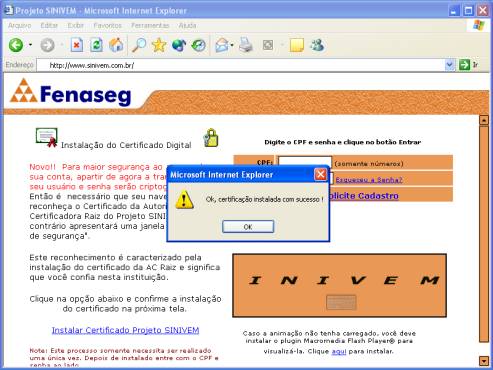This screenshot has width=493, height=370.
Task: Click the green Ir go button
Action: tap(469, 65)
